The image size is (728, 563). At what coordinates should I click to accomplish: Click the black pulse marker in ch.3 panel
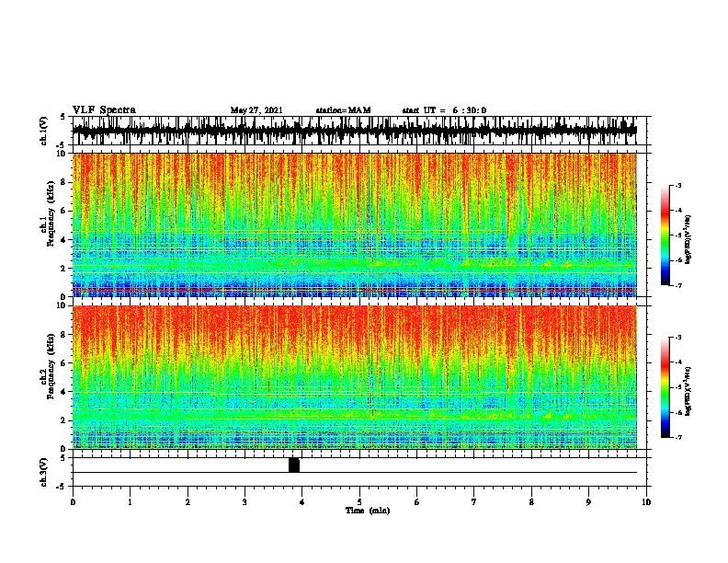[x=294, y=465]
